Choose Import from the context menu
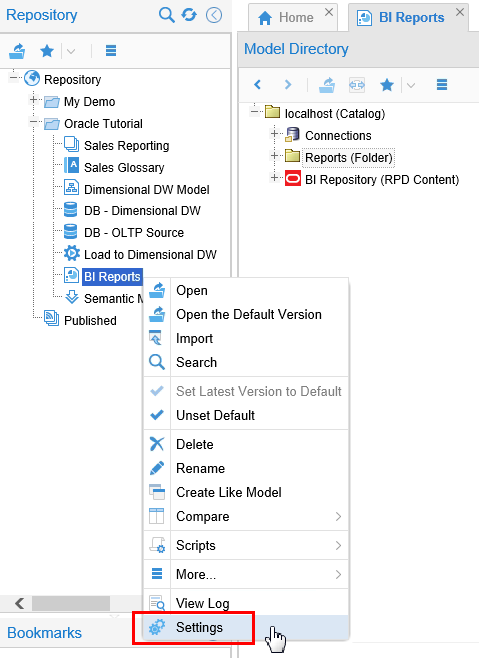This screenshot has width=479, height=658. pyautogui.click(x=246, y=338)
